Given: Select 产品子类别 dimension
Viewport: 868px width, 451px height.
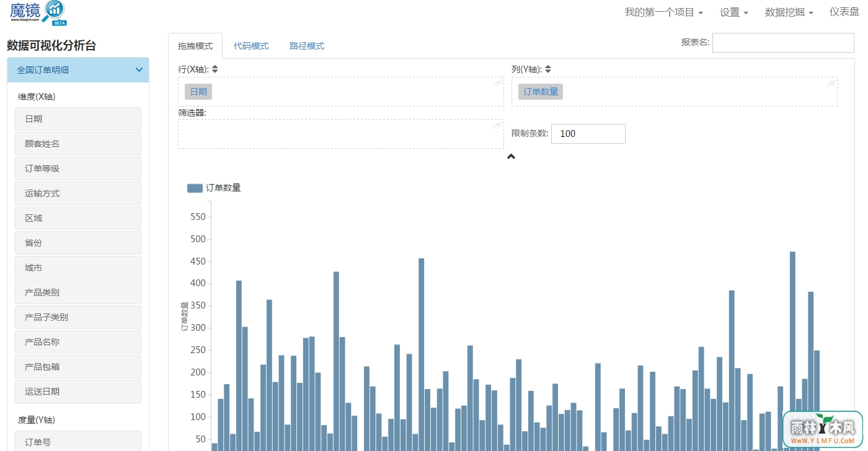Looking at the screenshot, I should pos(78,317).
